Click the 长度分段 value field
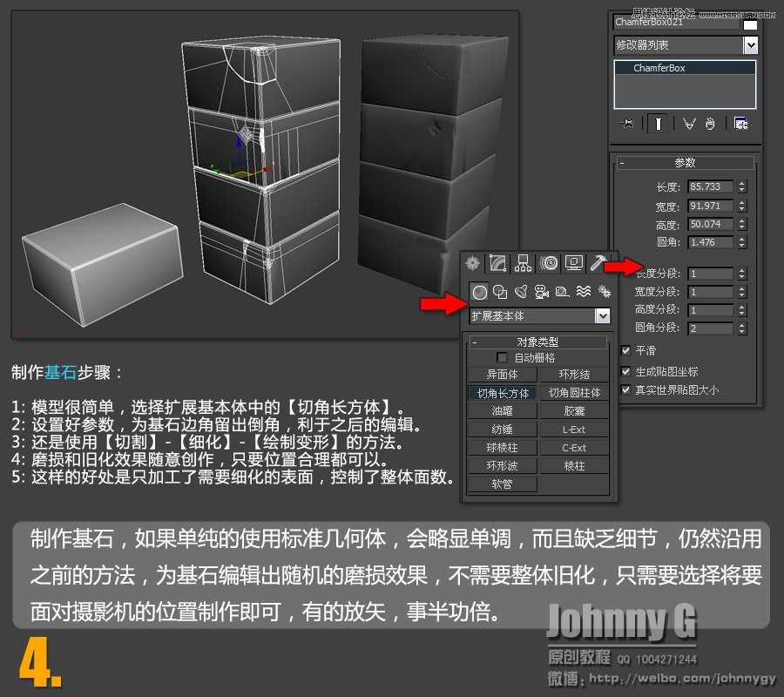784x697 pixels. point(710,274)
